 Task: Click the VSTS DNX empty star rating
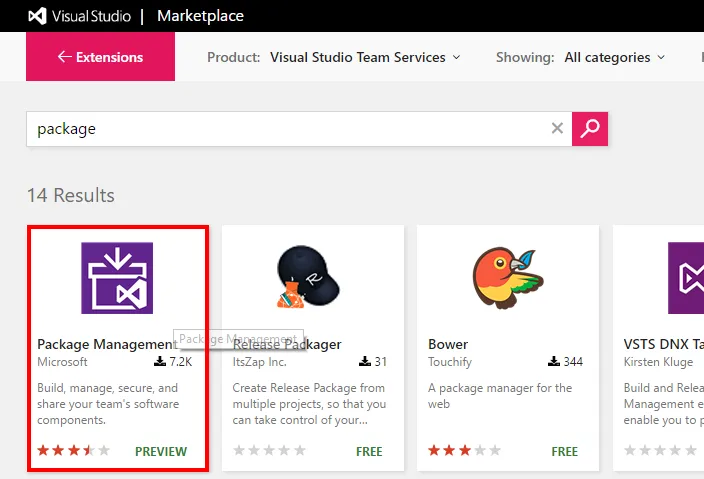(x=660, y=450)
